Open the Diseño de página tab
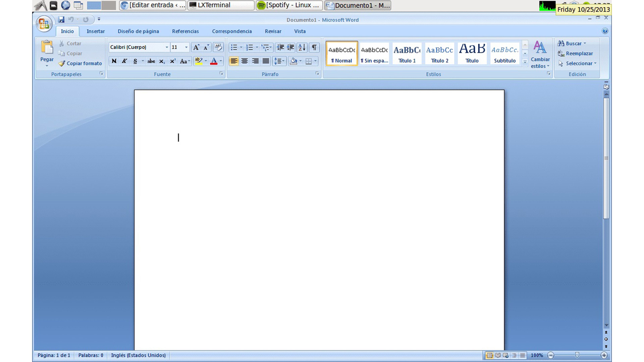Viewport: 644px width, 362px height. tap(138, 31)
